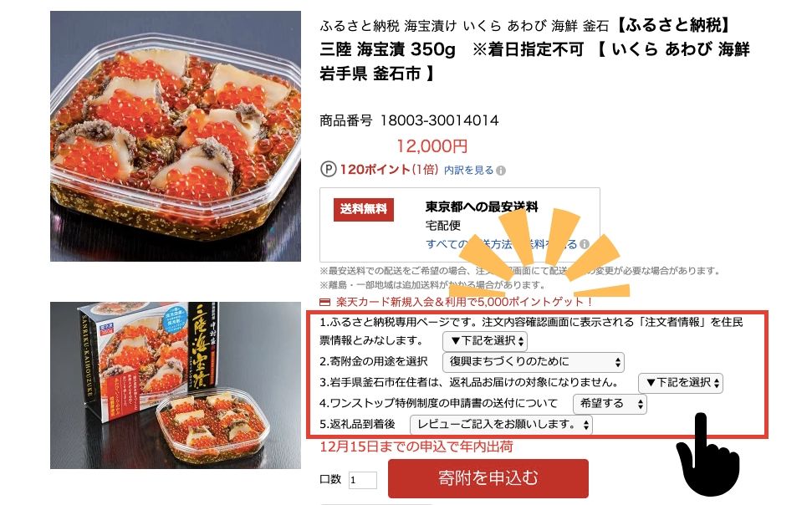Viewport: 812px width, 505px height.
Task: Click the boxed package product photo
Action: coord(176,385)
